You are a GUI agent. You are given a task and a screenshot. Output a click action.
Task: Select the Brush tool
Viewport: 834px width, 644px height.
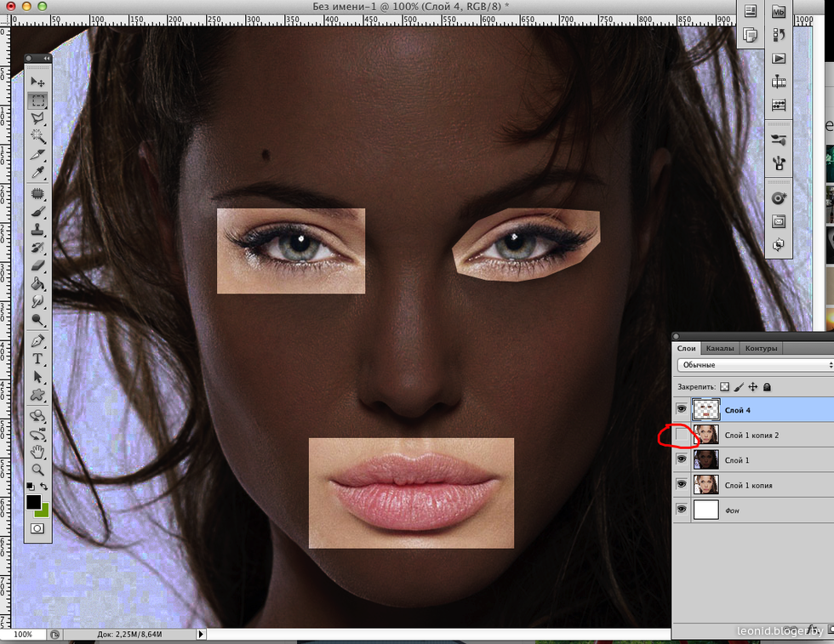[37, 212]
